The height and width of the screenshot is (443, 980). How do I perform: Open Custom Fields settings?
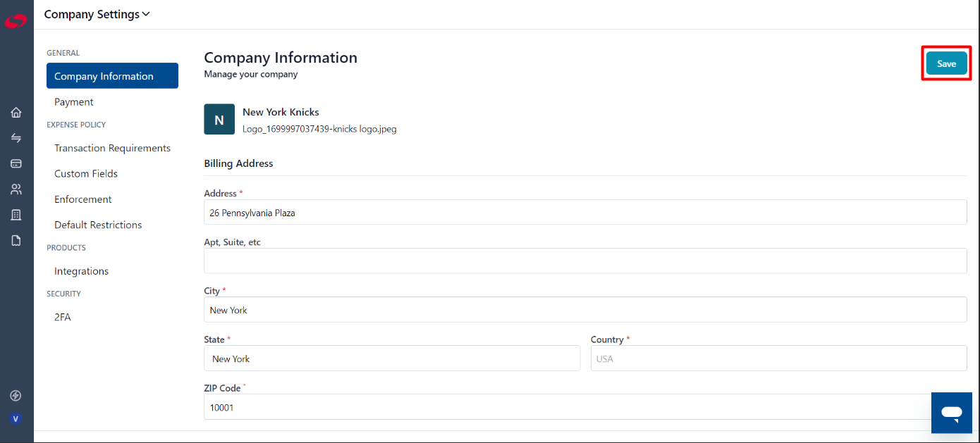click(86, 174)
